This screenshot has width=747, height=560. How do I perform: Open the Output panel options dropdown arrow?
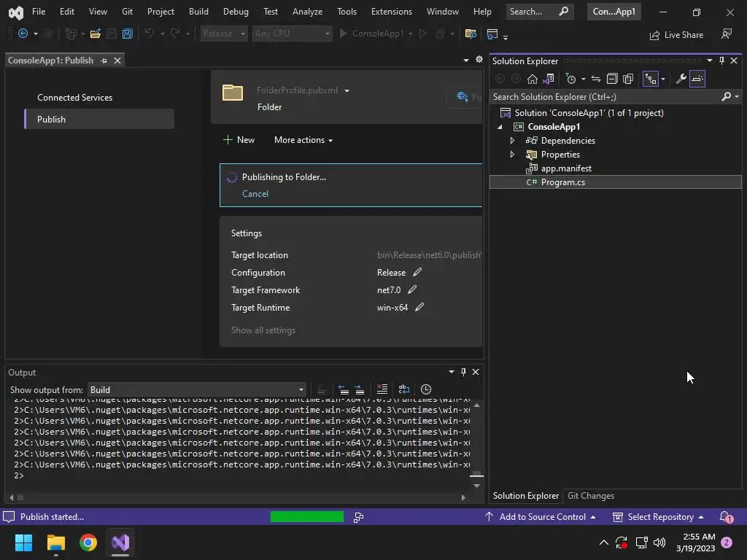click(x=451, y=372)
